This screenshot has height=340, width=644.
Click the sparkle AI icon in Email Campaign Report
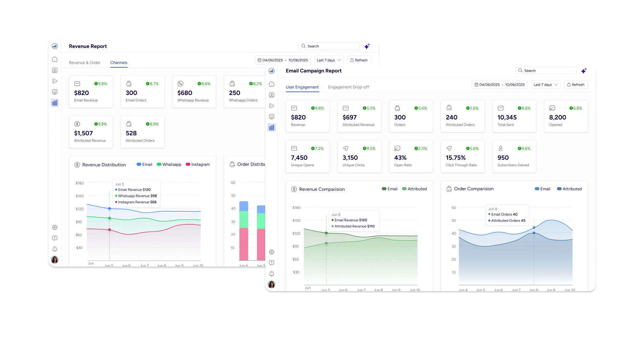pyautogui.click(x=584, y=71)
